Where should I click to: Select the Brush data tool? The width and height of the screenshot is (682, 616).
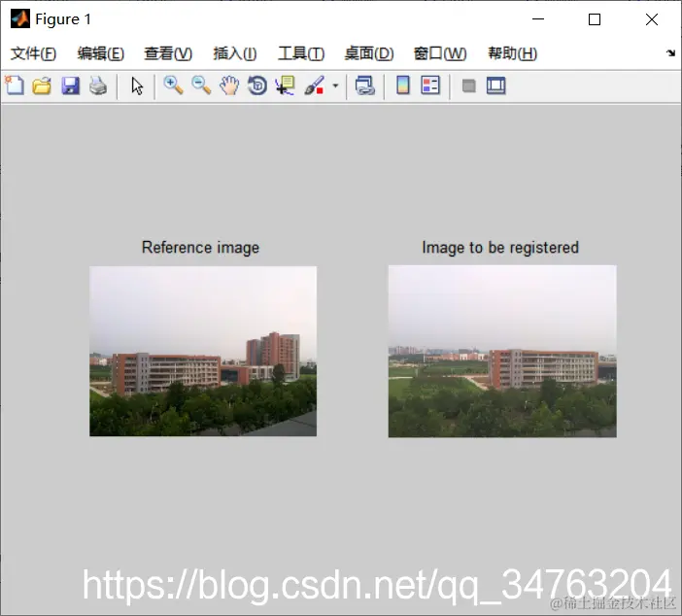coord(315,86)
